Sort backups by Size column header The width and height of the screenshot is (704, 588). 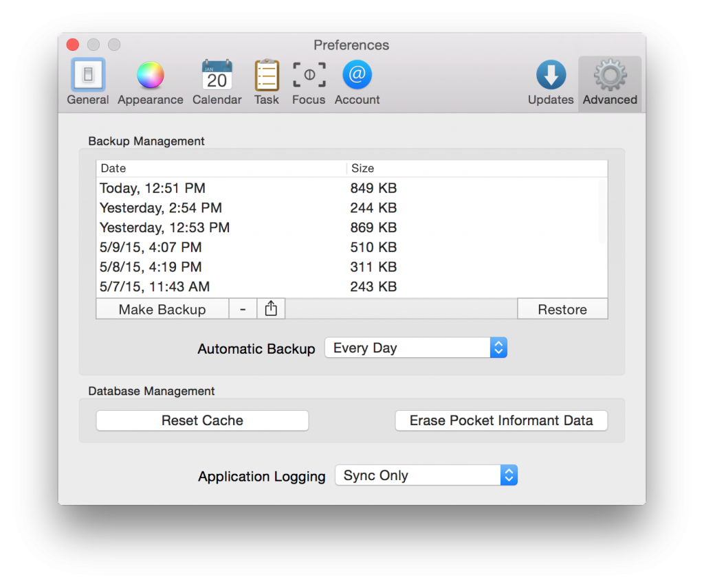click(474, 168)
